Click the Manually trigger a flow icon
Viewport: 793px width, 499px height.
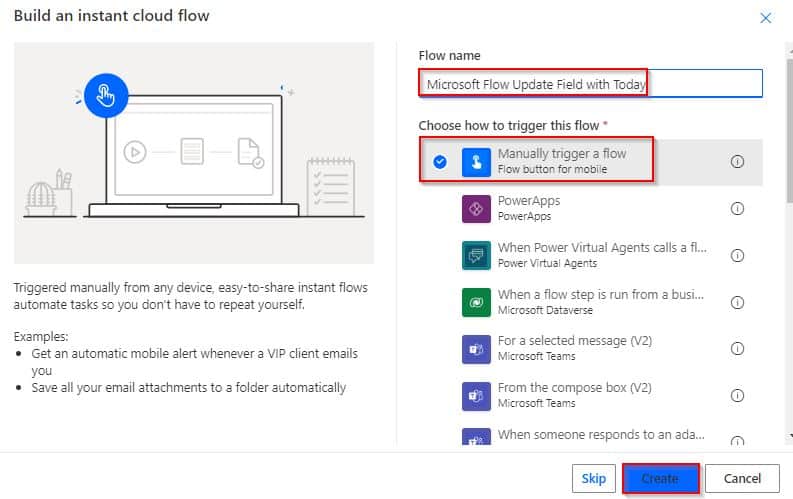pyautogui.click(x=476, y=162)
